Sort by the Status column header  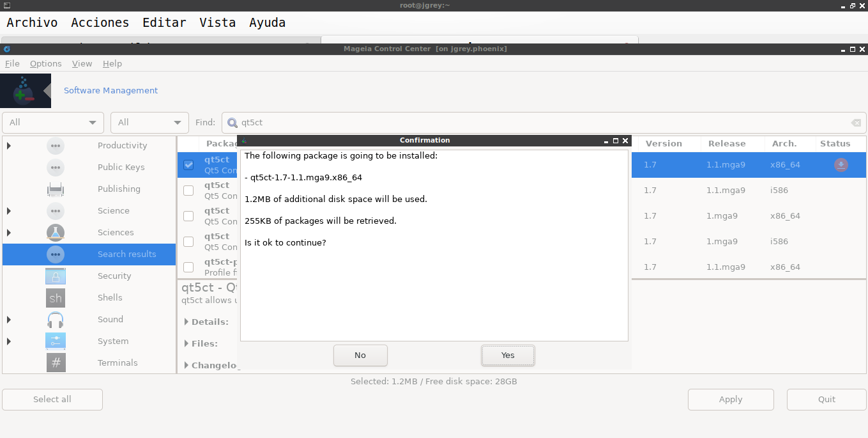pos(835,144)
